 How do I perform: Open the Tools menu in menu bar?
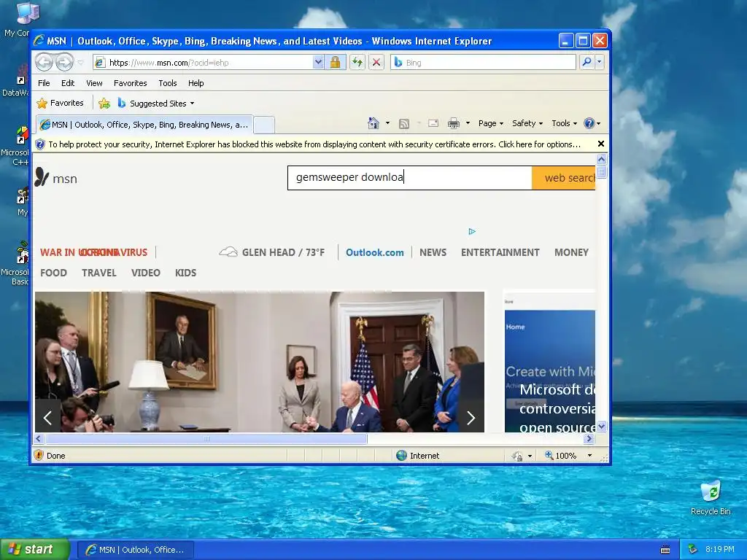(x=168, y=83)
